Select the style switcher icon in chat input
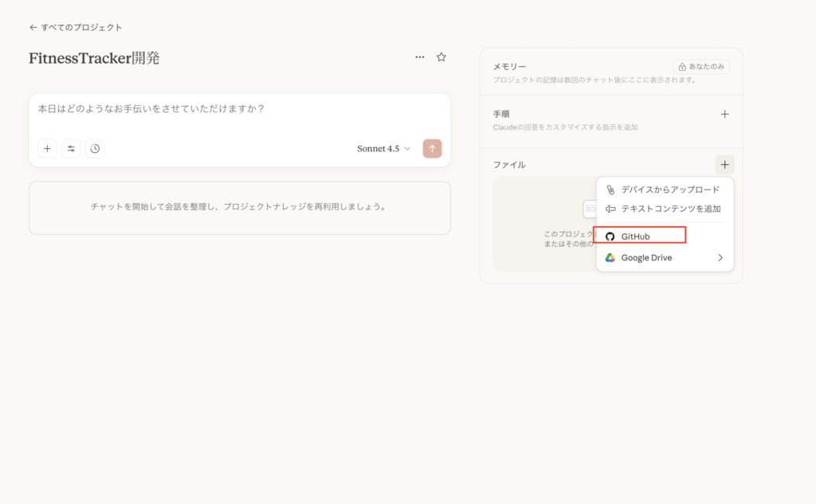816x504 pixels. 71,148
